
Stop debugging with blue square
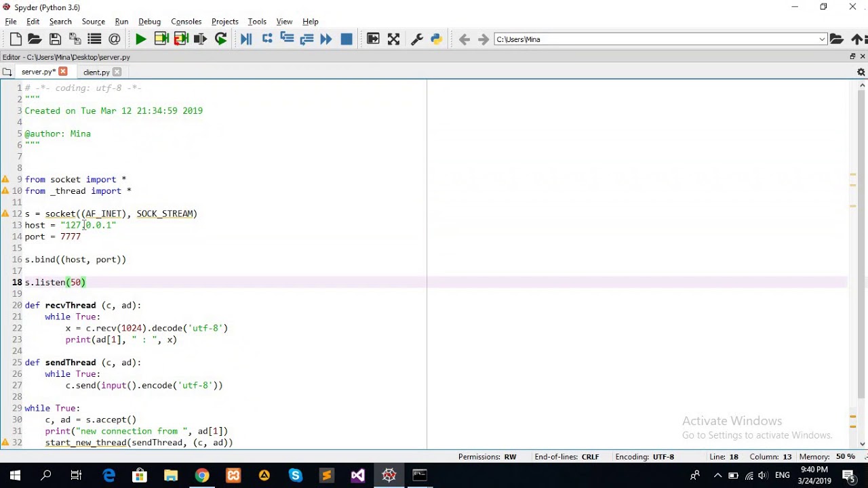pyautogui.click(x=347, y=39)
